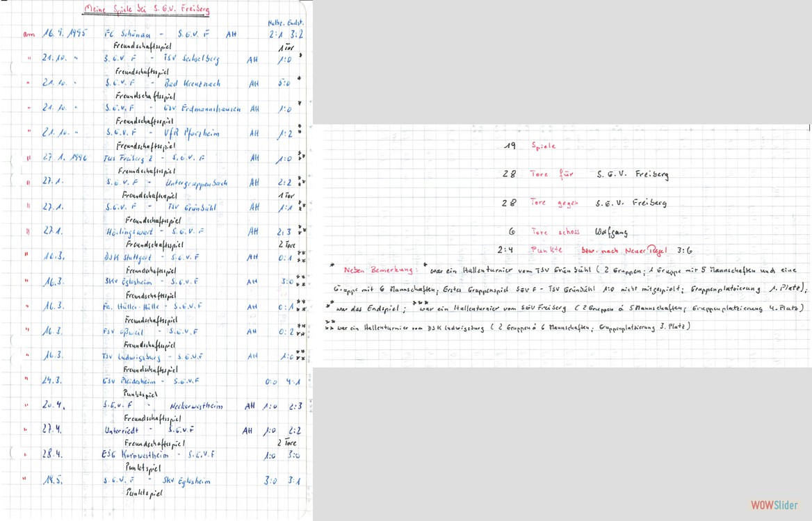812x521 pixels.
Task: Select the scanned match list page
Action: tap(156, 260)
